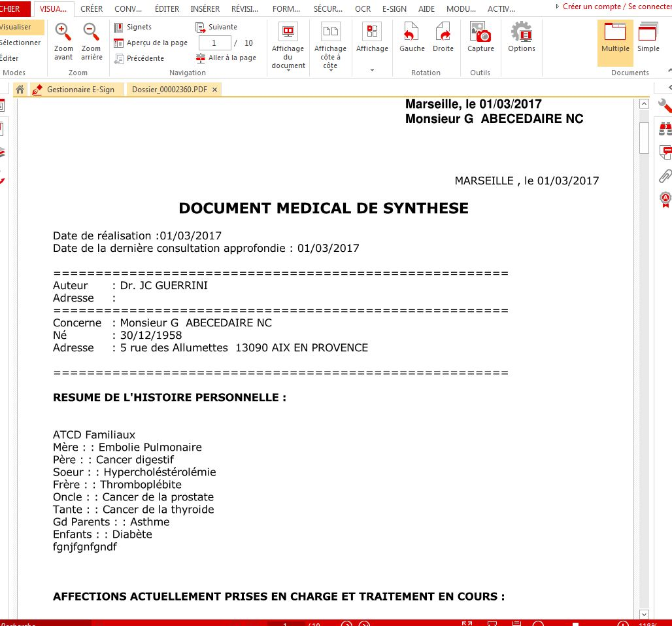This screenshot has width=672, height=626.
Task: Open the signature certificate panel icon
Action: [665, 200]
